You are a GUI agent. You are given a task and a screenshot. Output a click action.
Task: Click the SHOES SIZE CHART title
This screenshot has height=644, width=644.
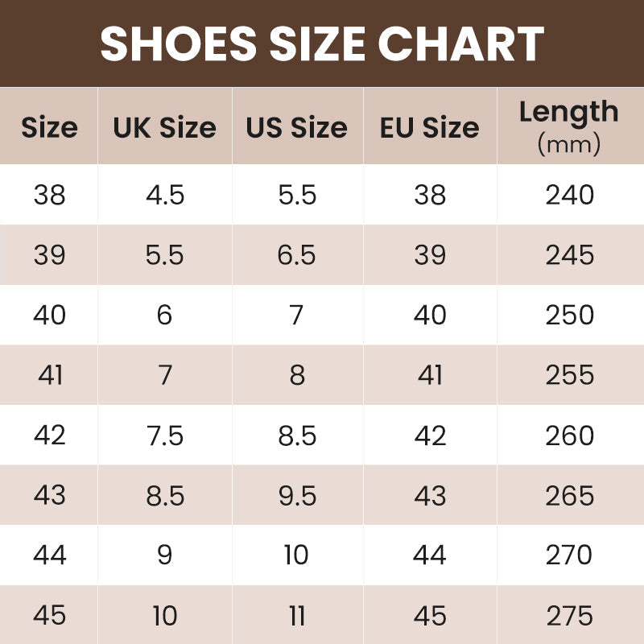pyautogui.click(x=322, y=43)
